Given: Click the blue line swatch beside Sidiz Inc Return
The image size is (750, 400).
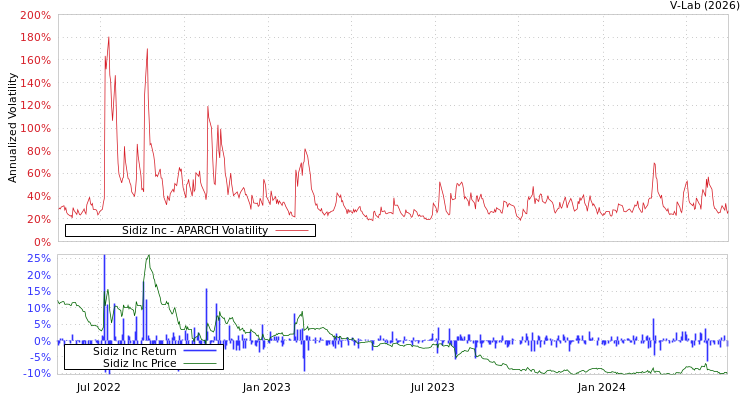Looking at the screenshot, I should point(200,351).
